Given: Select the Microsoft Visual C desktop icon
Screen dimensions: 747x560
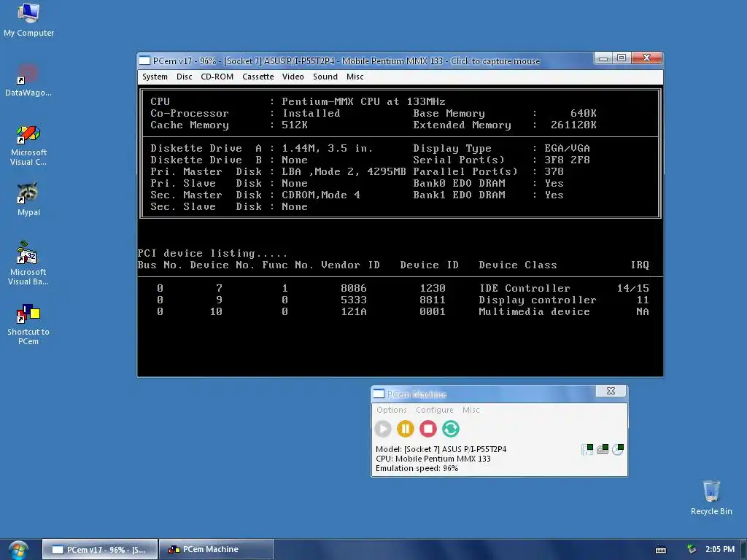Looking at the screenshot, I should [x=28, y=145].
